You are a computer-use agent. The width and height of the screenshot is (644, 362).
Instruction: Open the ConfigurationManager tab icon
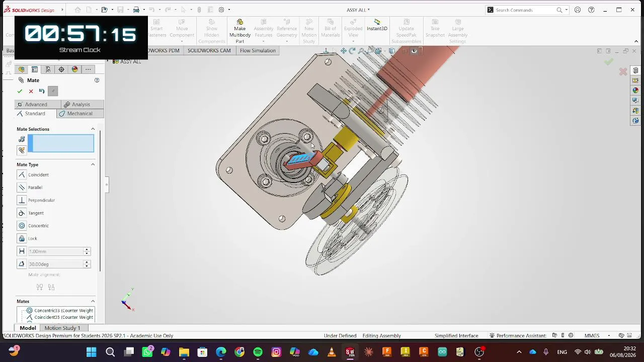tap(48, 69)
